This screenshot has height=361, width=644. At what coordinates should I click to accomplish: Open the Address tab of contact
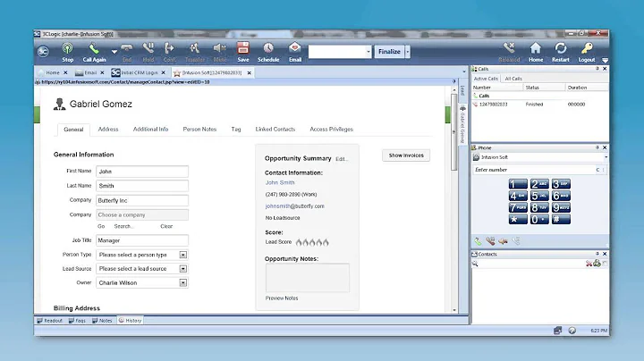coord(108,130)
